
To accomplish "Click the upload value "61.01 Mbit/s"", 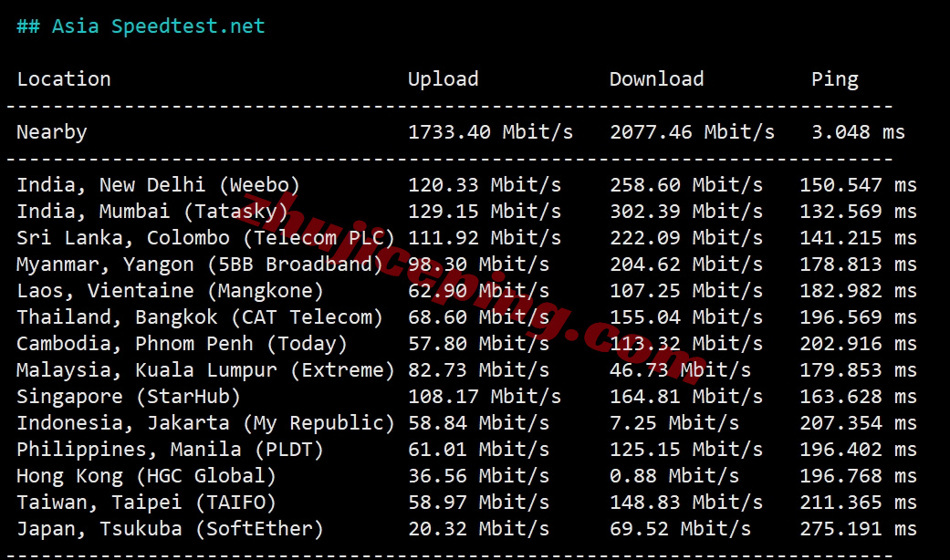I will coord(478,450).
